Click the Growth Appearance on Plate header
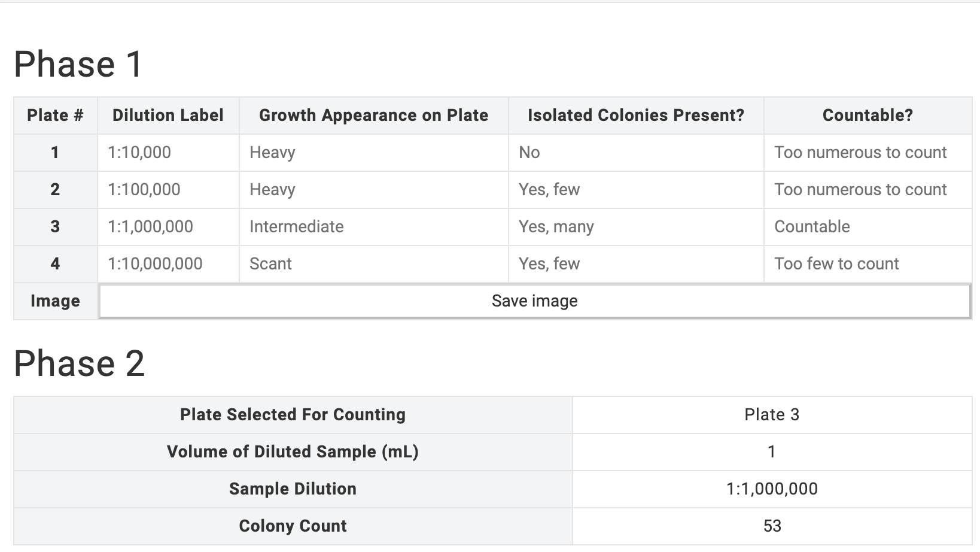Screen dimensions: 980x552 [x=373, y=116]
